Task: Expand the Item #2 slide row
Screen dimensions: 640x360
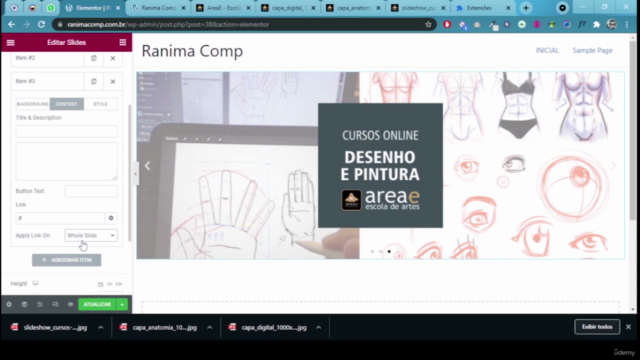Action: pos(48,58)
